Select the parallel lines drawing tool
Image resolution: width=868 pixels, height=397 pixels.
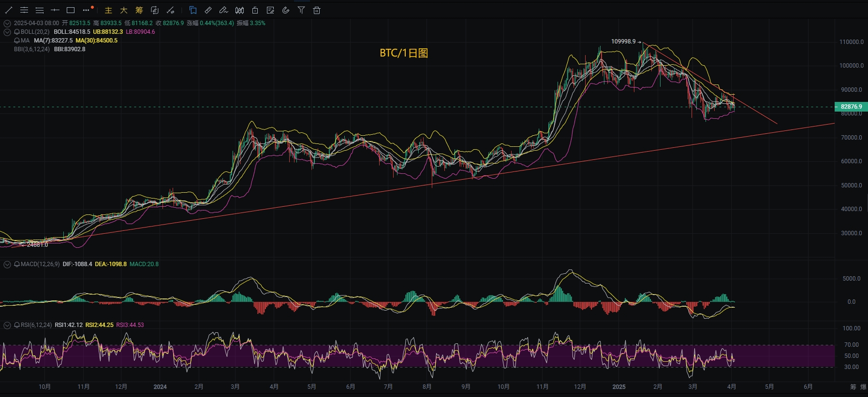[40, 10]
